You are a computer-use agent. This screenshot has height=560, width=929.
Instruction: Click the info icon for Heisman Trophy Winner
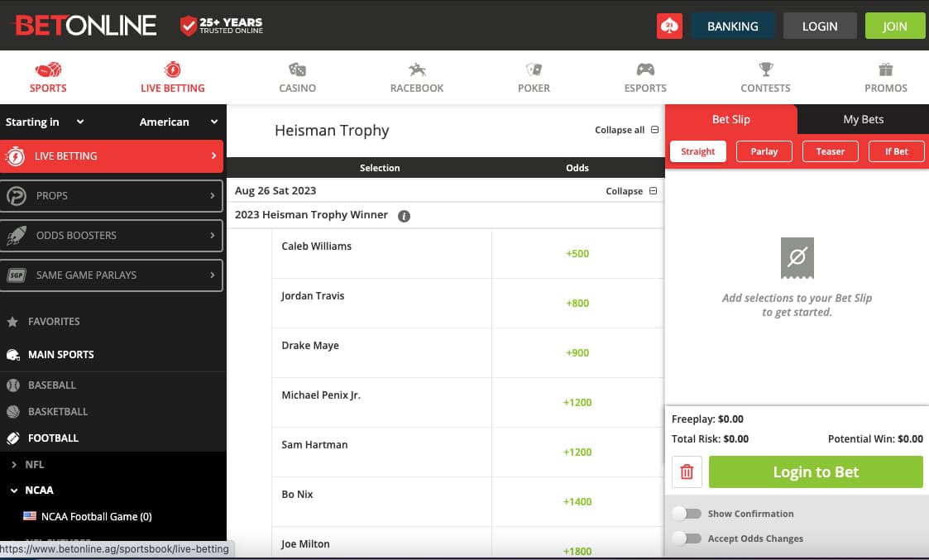(404, 216)
